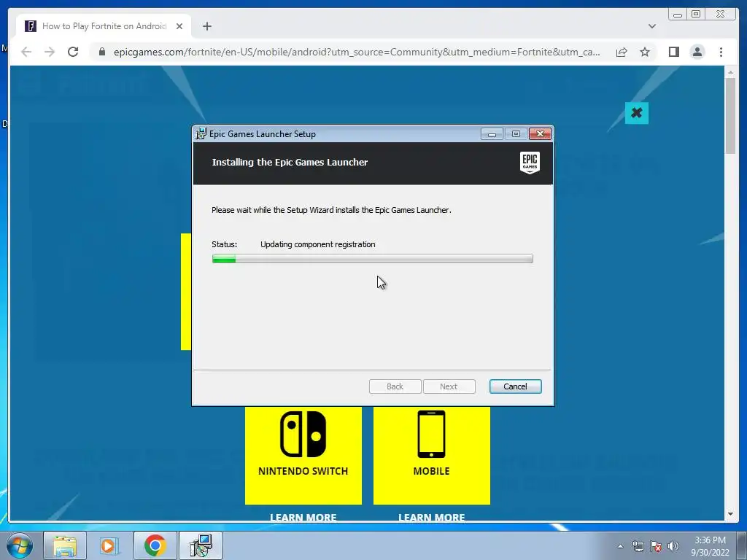Open Learn More under Mobile
This screenshot has height=560, width=747.
click(432, 517)
